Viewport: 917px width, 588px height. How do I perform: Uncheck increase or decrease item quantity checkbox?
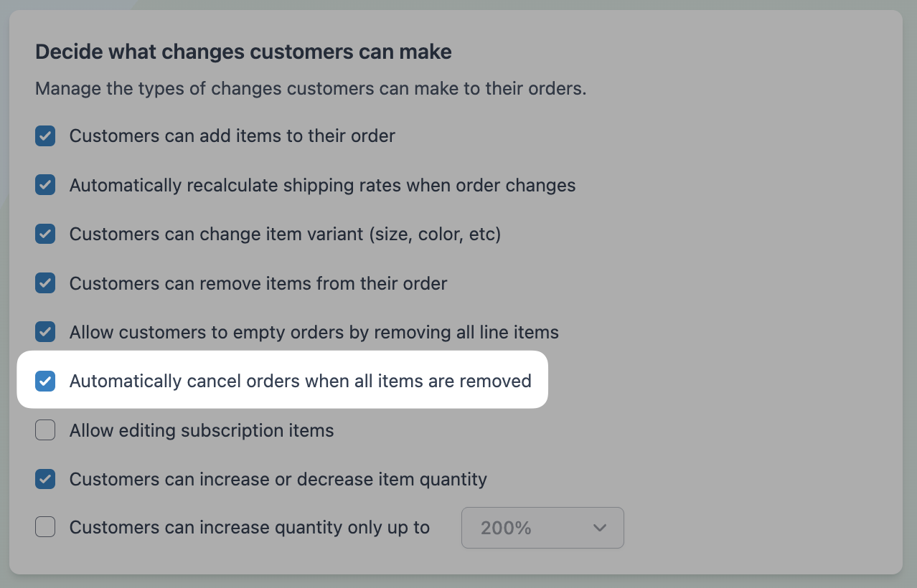click(x=45, y=479)
